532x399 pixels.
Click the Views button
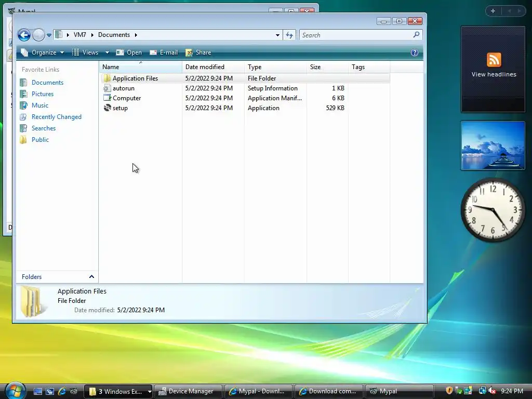pos(86,52)
